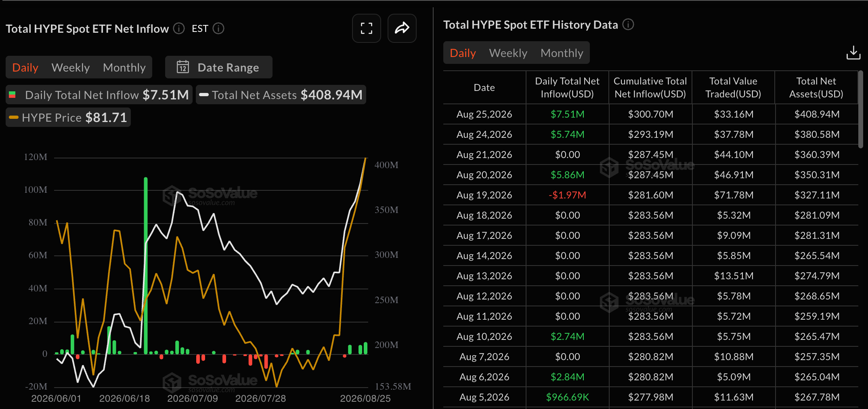This screenshot has width=868, height=409.
Task: Click the Date column header
Action: point(484,87)
